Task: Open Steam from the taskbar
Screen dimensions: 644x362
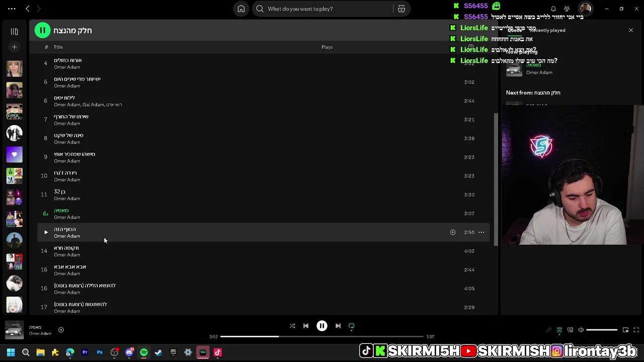Action: coord(158,352)
